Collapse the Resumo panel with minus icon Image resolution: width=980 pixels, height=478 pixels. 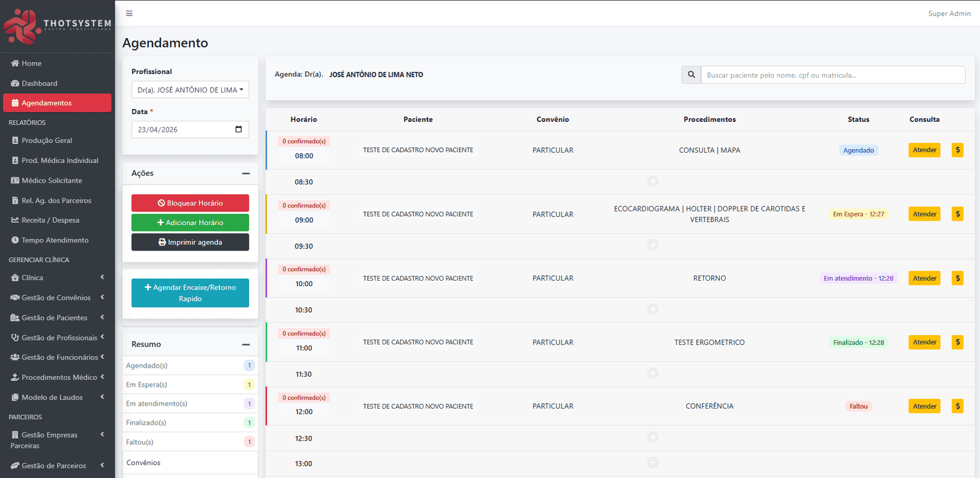(x=246, y=344)
